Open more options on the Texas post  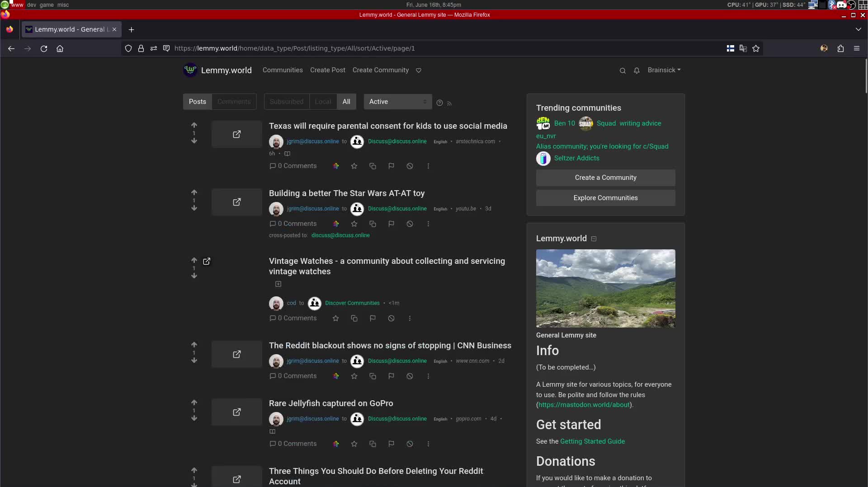[x=428, y=166]
